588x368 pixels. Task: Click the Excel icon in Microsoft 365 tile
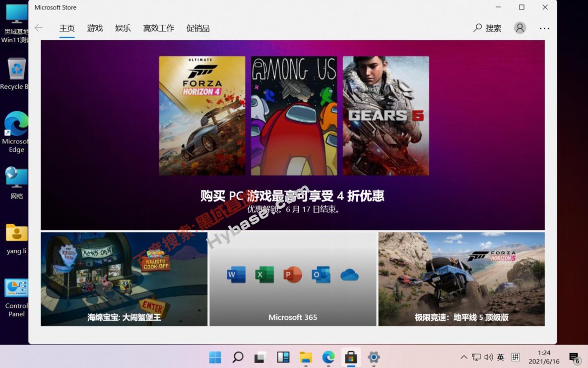click(264, 275)
